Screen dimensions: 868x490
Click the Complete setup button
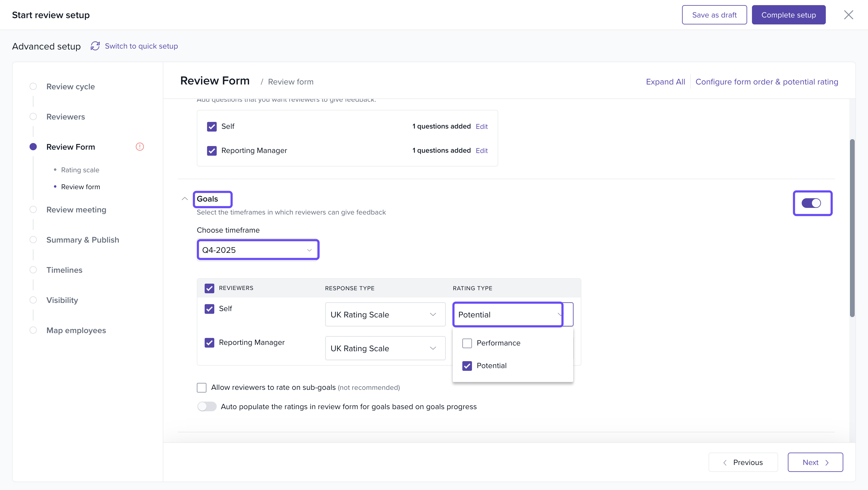coord(788,15)
